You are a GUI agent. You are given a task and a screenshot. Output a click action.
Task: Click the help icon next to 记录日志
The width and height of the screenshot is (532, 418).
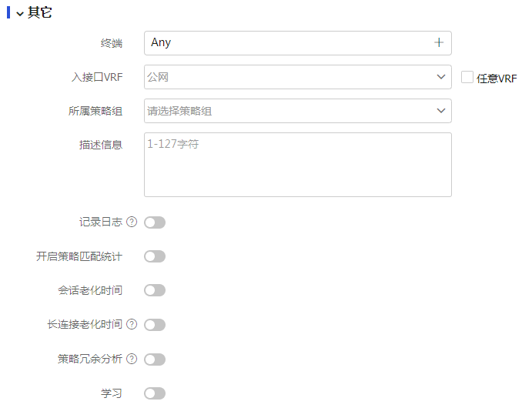click(132, 222)
